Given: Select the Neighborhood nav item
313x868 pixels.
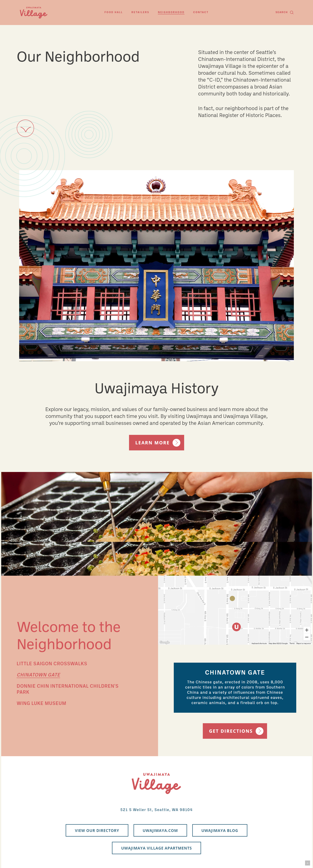Looking at the screenshot, I should [171, 12].
